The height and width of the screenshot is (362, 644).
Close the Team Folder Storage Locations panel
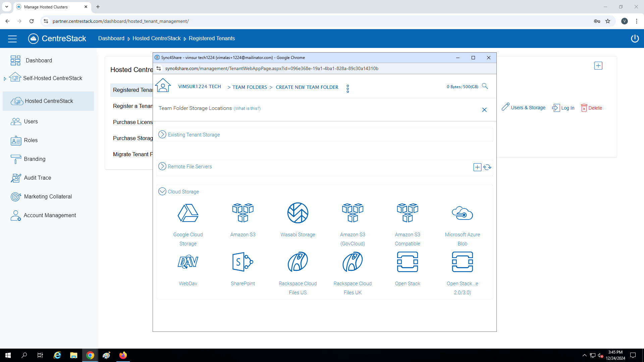point(484,110)
